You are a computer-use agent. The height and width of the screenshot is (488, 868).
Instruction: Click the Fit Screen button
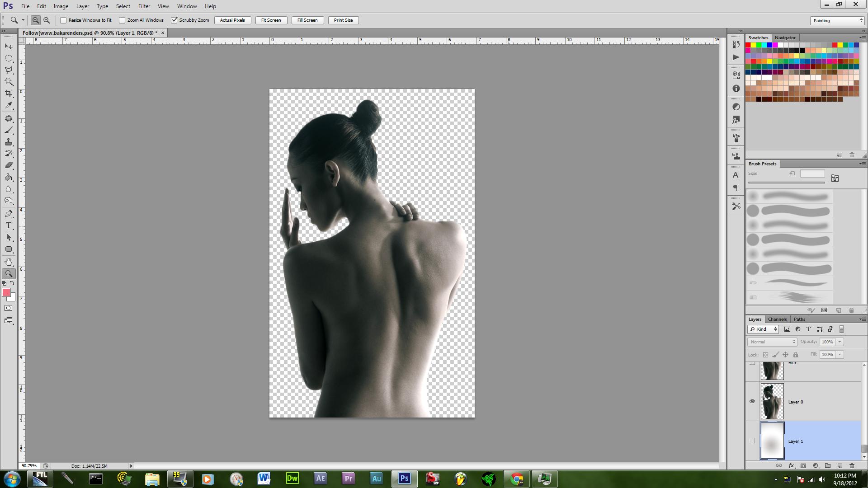coord(271,20)
